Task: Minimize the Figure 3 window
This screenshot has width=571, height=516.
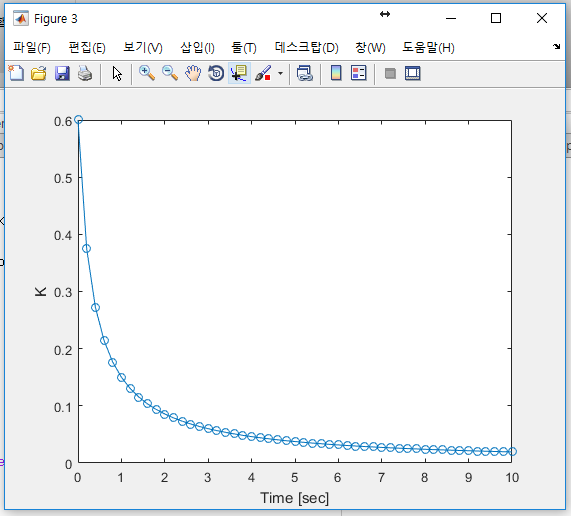Action: (451, 18)
